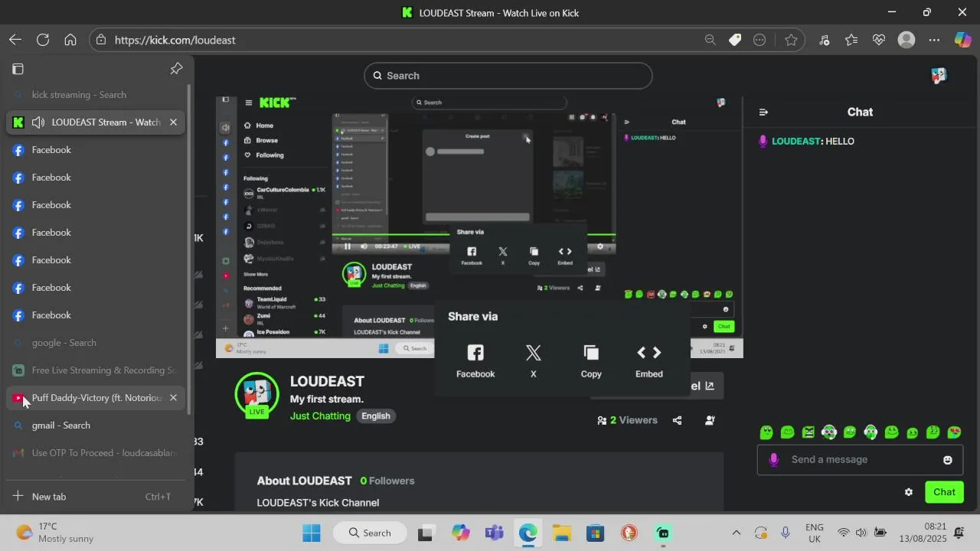Launch Copilot from the browser toolbar
The image size is (980, 551).
962,40
